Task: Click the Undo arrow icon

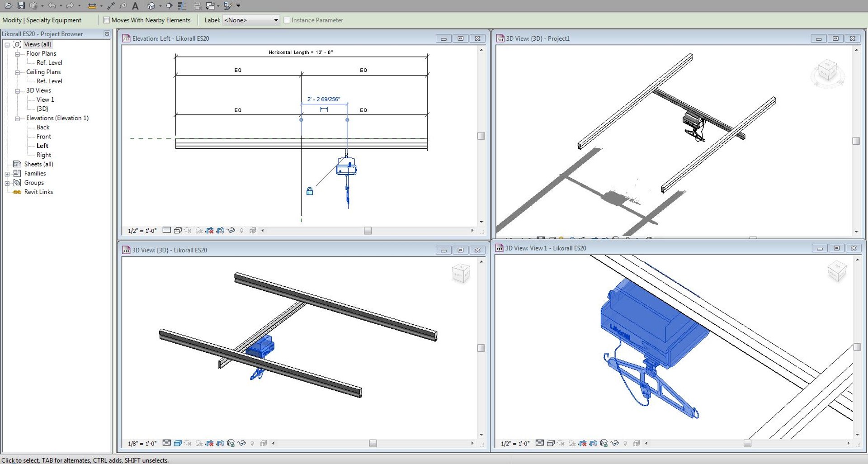Action: point(52,5)
